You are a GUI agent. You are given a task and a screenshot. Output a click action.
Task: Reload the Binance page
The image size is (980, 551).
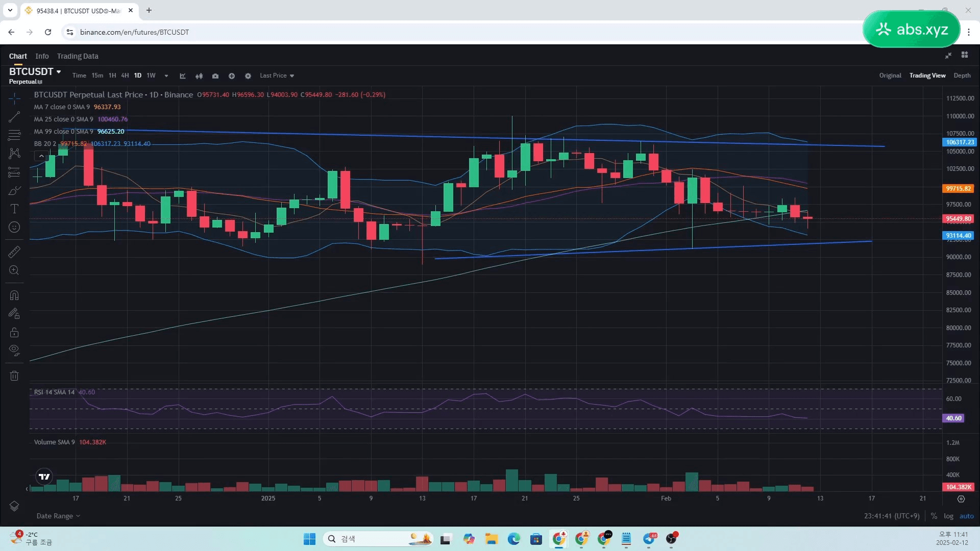click(48, 32)
